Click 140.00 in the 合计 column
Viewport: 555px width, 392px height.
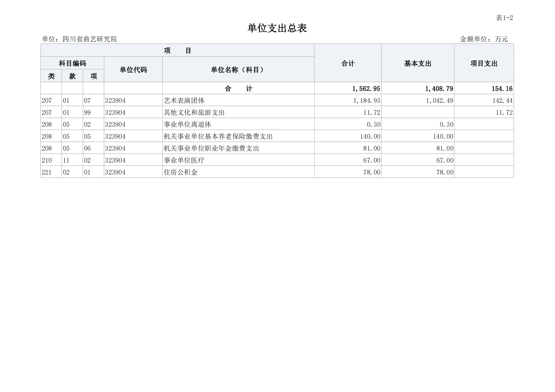pyautogui.click(x=370, y=137)
